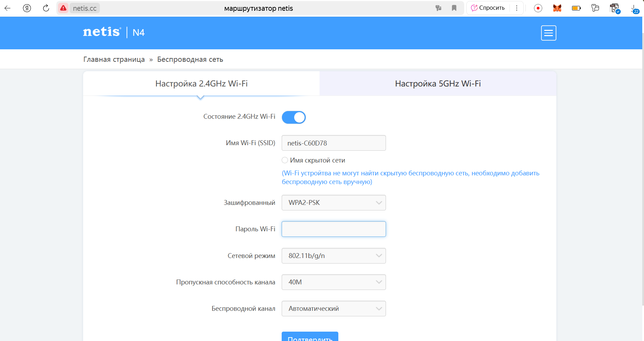Open the page translate icon
Viewport: 644px width, 341px height.
point(438,8)
